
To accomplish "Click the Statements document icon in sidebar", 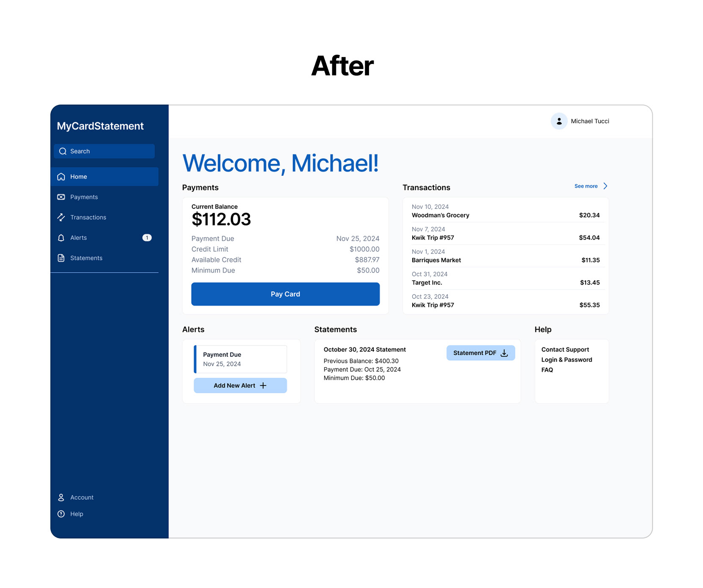I will click(x=61, y=258).
